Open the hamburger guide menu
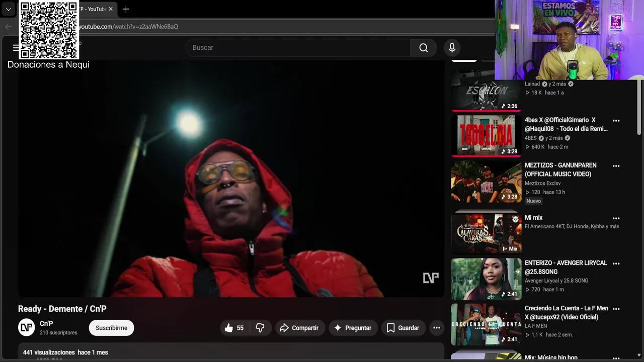Image resolution: width=644 pixels, height=362 pixels. (x=16, y=48)
